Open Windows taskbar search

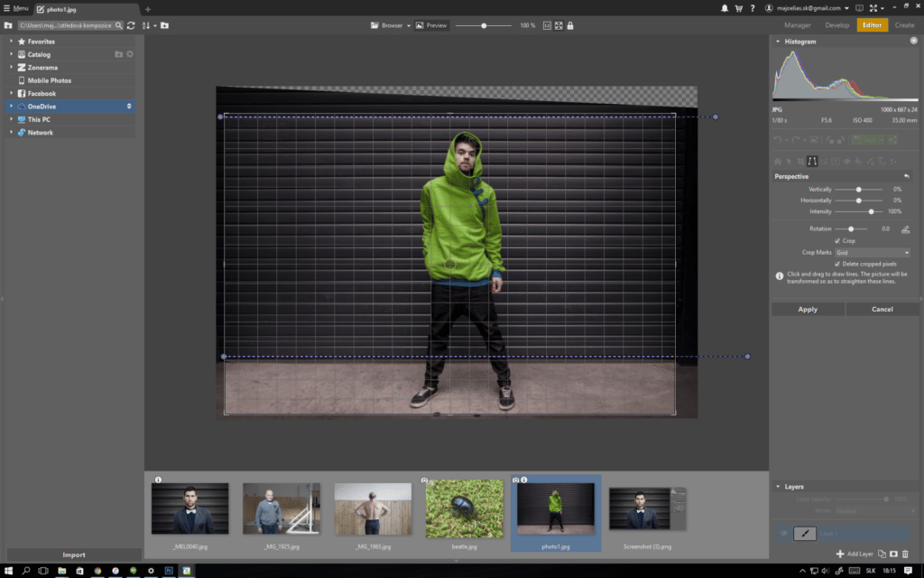pyautogui.click(x=26, y=571)
